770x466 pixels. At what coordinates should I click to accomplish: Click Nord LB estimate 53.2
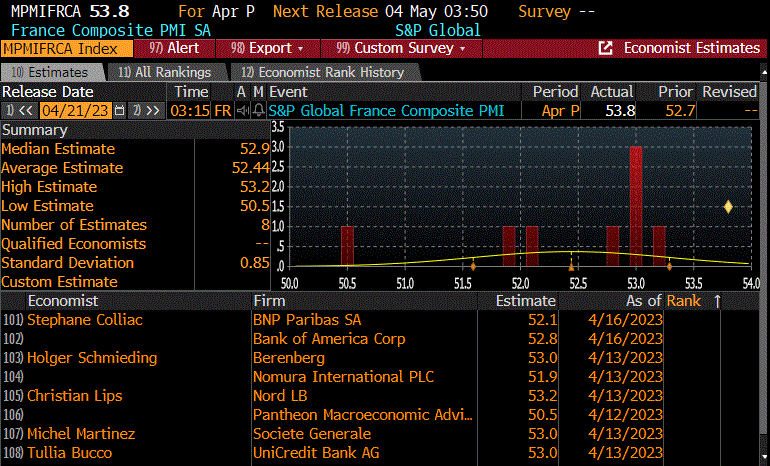[x=542, y=396]
